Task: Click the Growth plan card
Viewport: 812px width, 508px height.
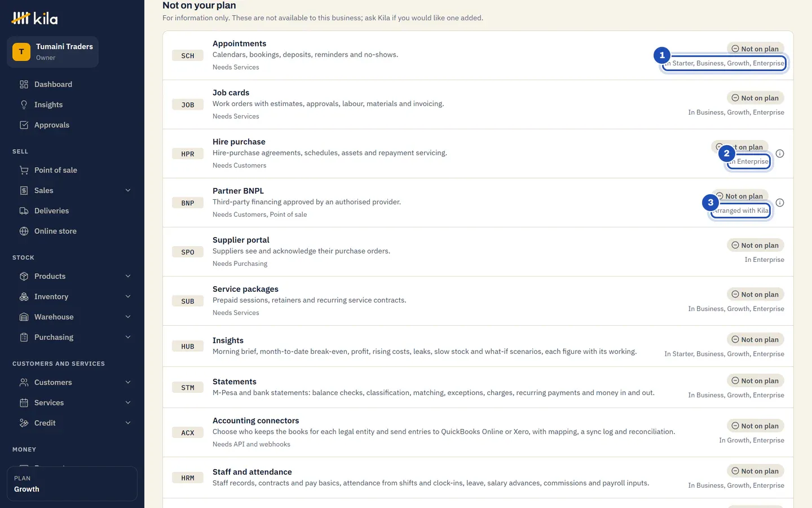Action: point(72,484)
